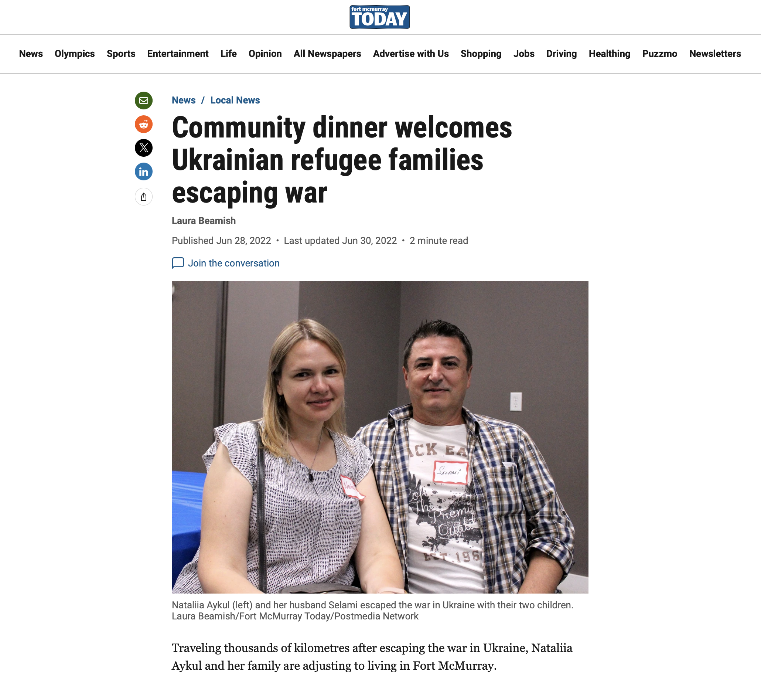761x700 pixels.
Task: Open the generic share icon
Action: pyautogui.click(x=143, y=197)
